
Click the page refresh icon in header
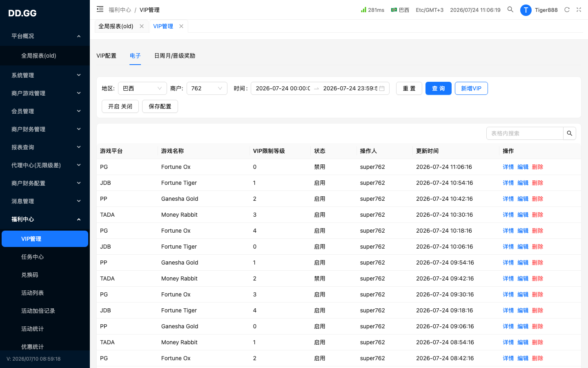point(567,10)
